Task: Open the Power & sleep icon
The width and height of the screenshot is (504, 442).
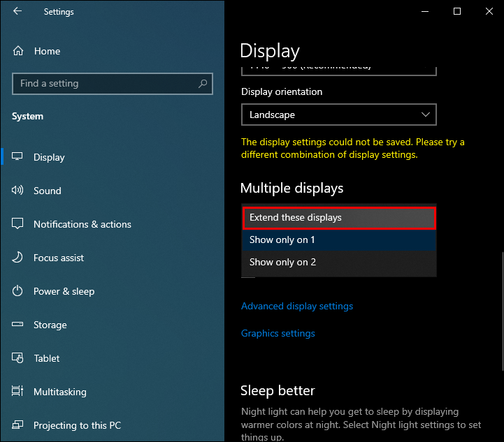Action: click(17, 290)
